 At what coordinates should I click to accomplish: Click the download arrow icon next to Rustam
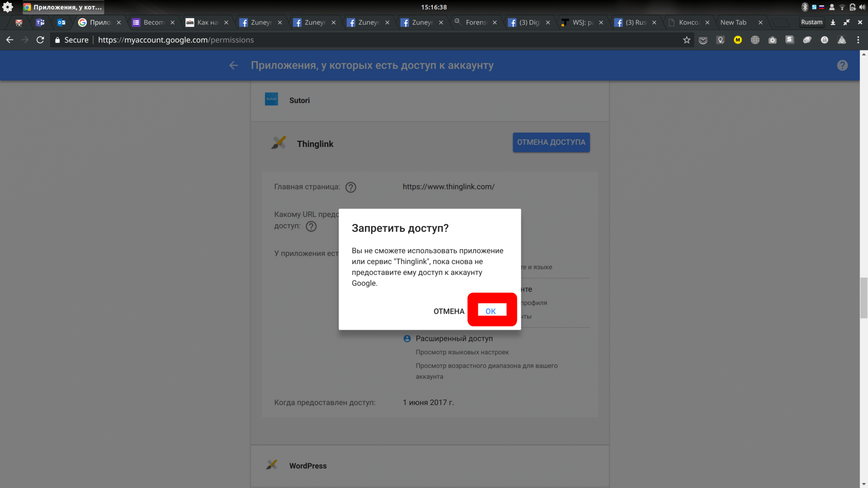833,22
